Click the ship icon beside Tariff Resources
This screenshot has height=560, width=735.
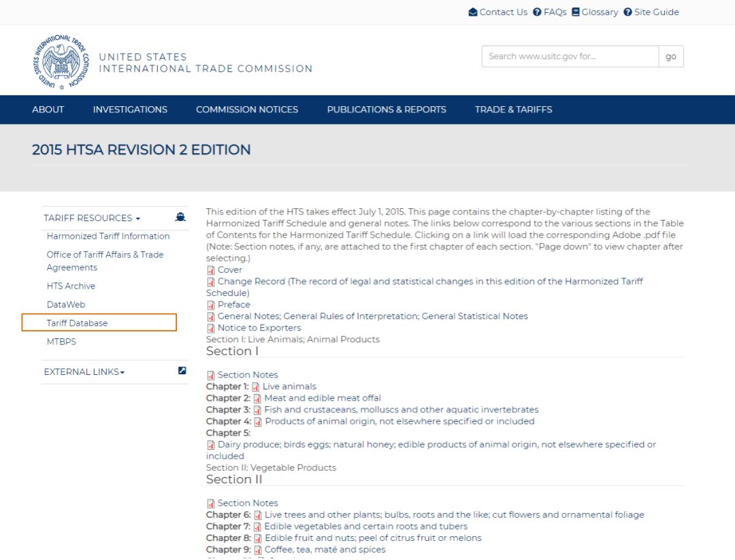[x=180, y=217]
